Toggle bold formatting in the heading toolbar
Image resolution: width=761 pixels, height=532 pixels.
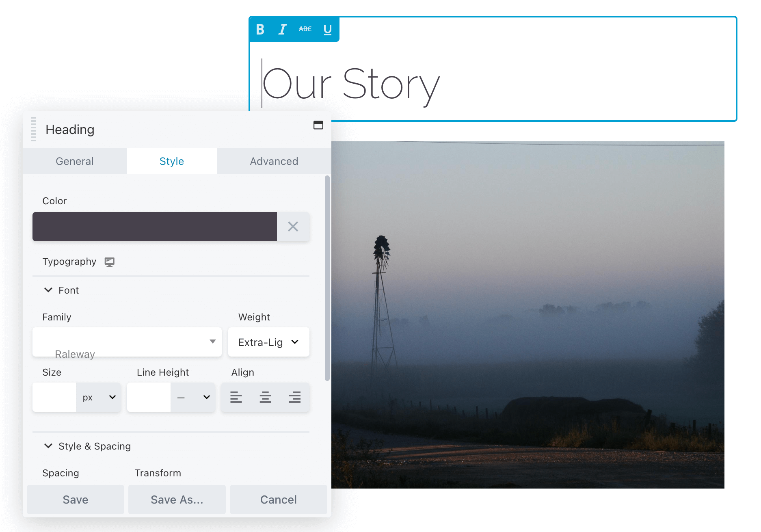[x=260, y=29]
